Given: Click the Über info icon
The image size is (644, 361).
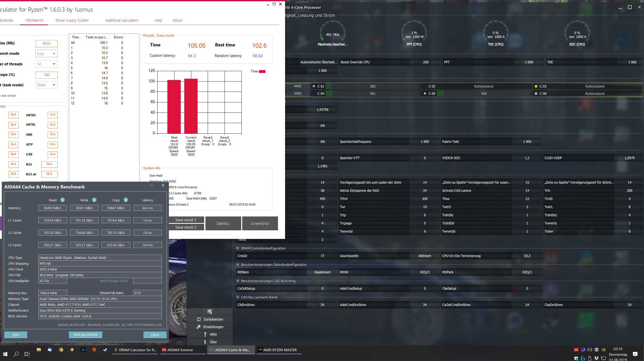Looking at the screenshot, I should tap(205, 342).
